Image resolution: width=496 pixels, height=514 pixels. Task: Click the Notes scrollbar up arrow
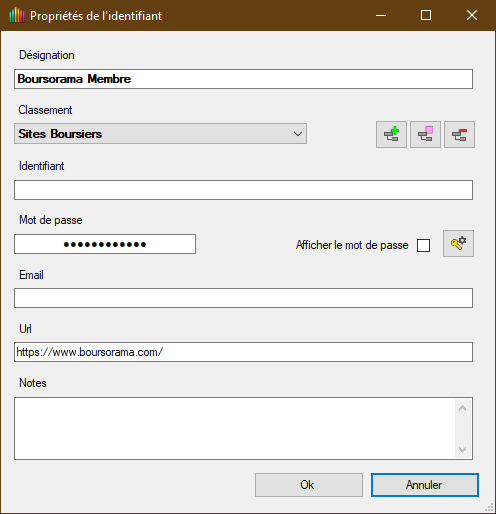462,408
